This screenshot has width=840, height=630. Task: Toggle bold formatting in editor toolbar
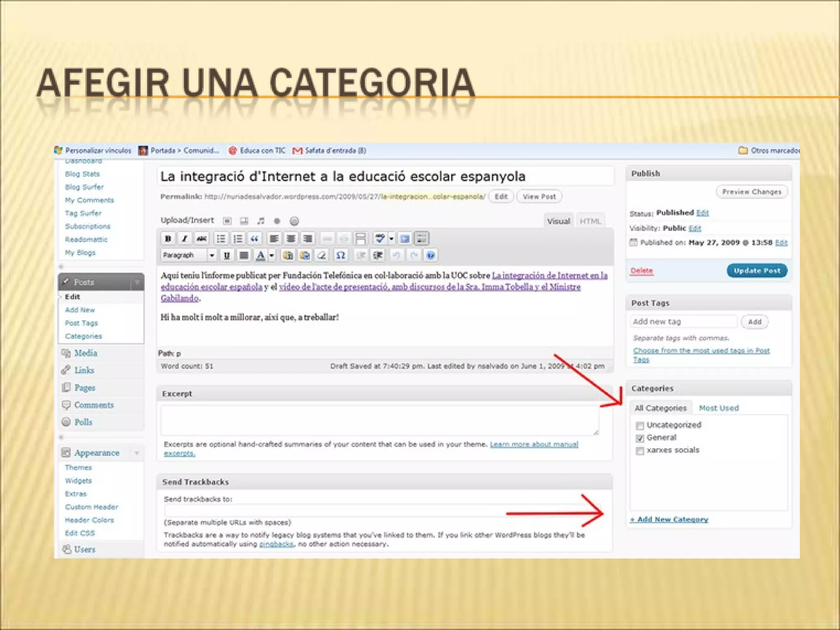(168, 238)
